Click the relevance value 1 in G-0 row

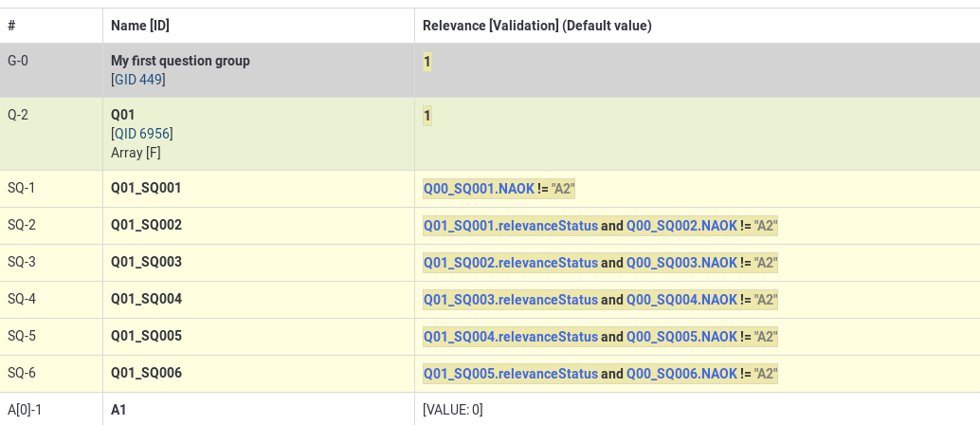click(427, 62)
